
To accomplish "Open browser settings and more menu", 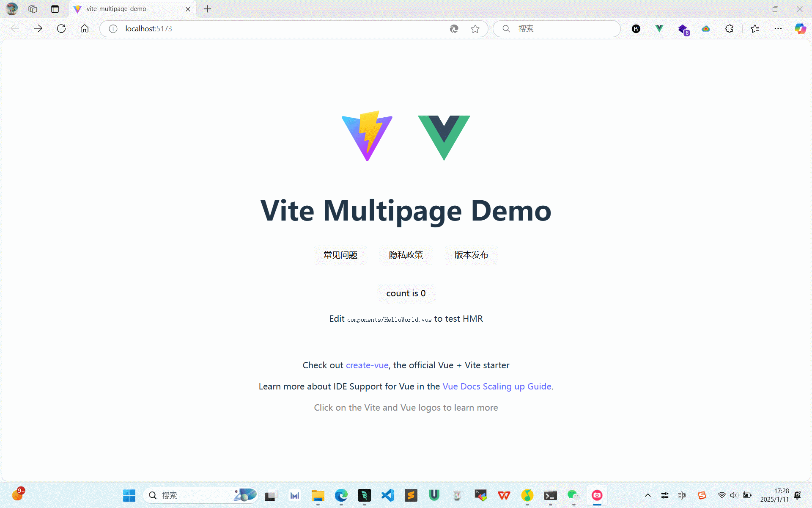I will coord(778,29).
